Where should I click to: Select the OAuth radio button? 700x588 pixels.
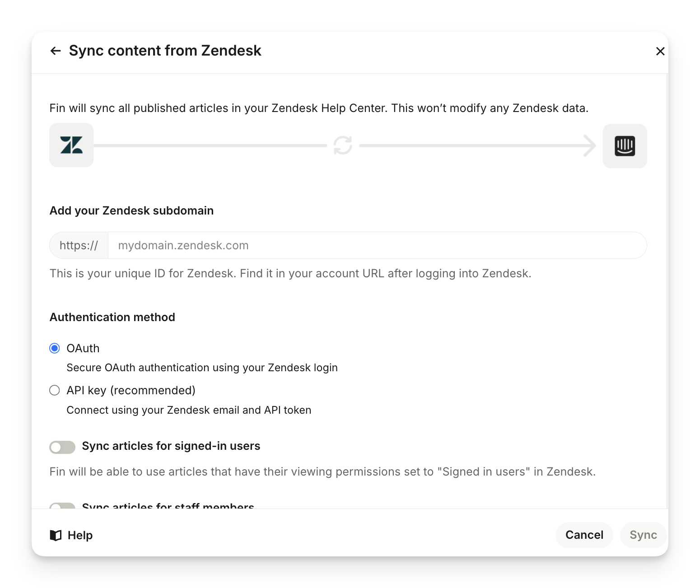point(55,348)
